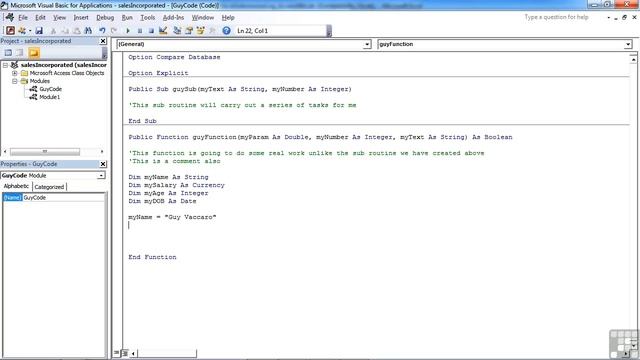This screenshot has width=640, height=360.
Task: Switch to the Alphabetic properties tab
Action: (16, 186)
